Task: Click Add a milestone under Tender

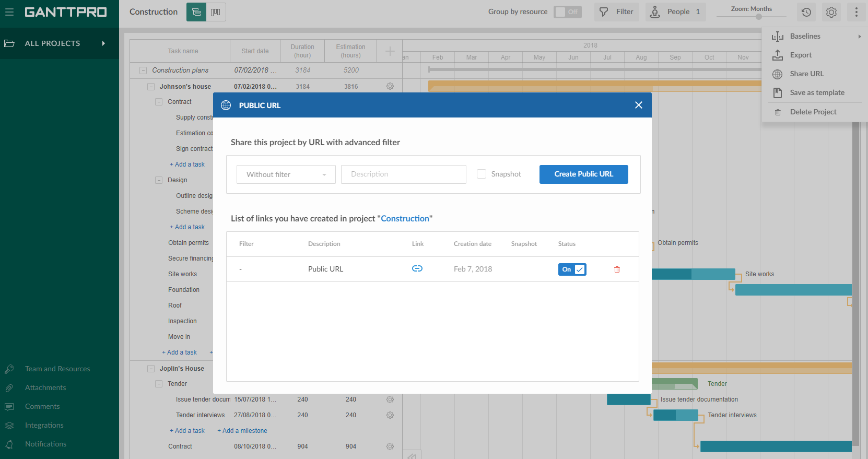Action: [x=242, y=431]
